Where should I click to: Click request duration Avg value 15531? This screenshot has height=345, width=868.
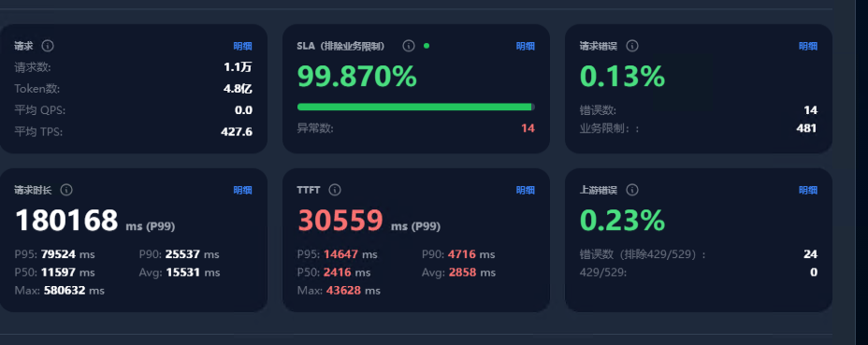click(183, 272)
